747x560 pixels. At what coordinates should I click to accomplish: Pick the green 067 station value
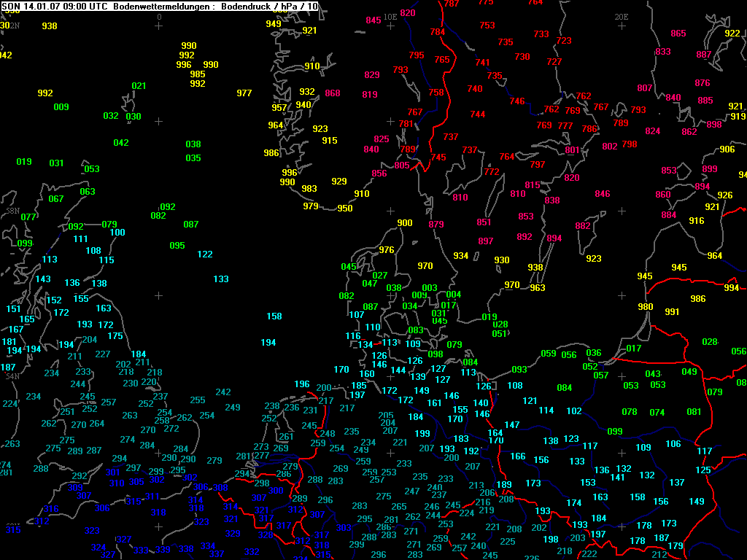pyautogui.click(x=56, y=199)
